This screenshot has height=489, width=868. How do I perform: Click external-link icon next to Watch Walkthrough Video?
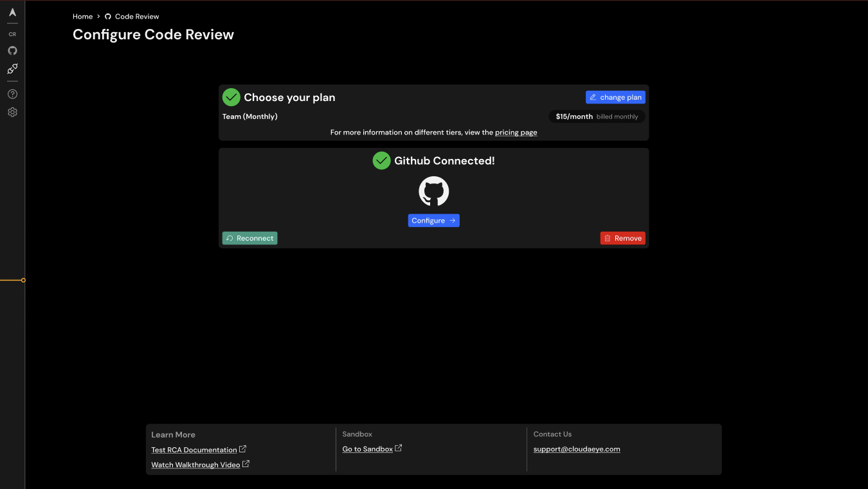[x=246, y=464]
